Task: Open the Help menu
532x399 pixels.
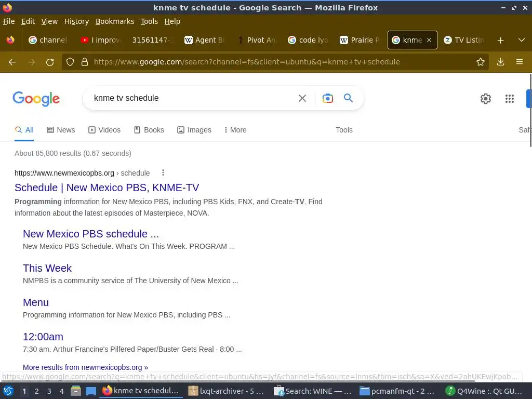Action: (x=172, y=21)
